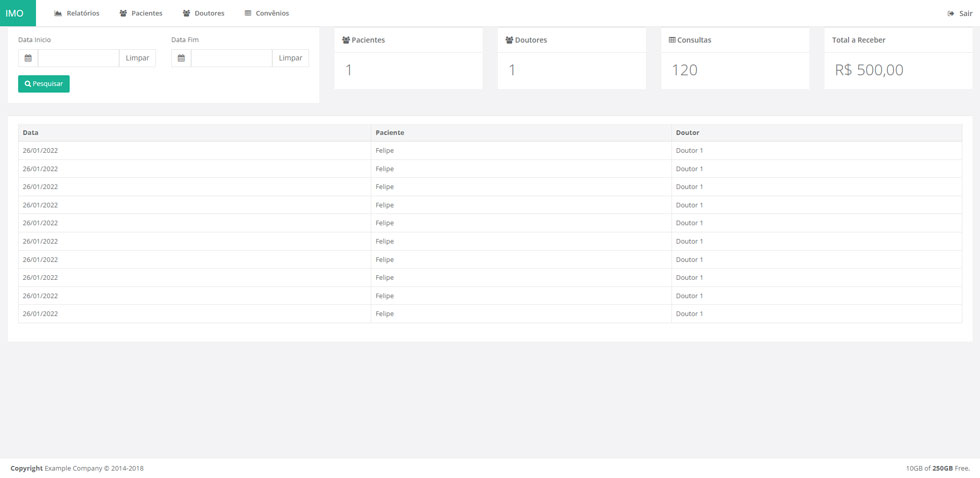Click the Consultas card table icon

672,40
